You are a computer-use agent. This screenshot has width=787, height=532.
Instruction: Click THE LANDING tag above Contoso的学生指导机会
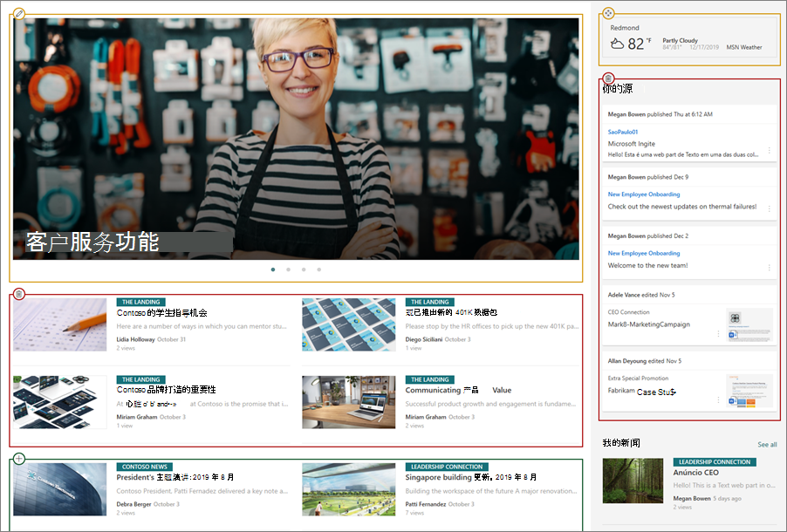[x=140, y=302]
